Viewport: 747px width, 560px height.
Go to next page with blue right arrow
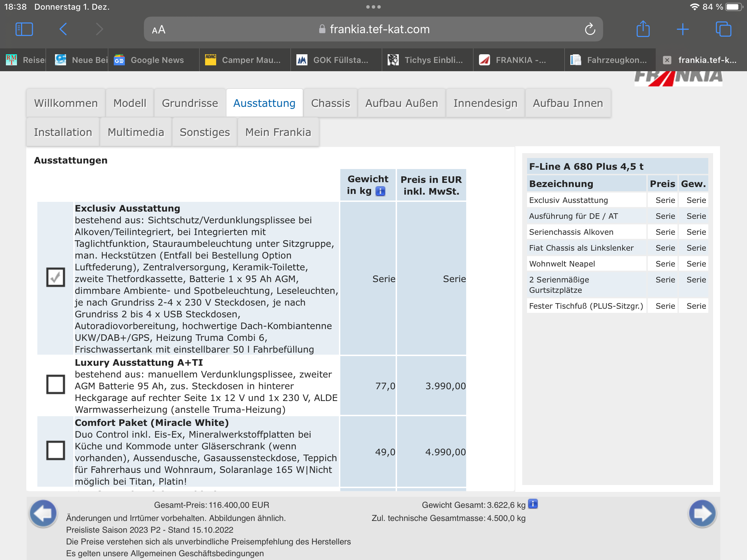(x=702, y=514)
